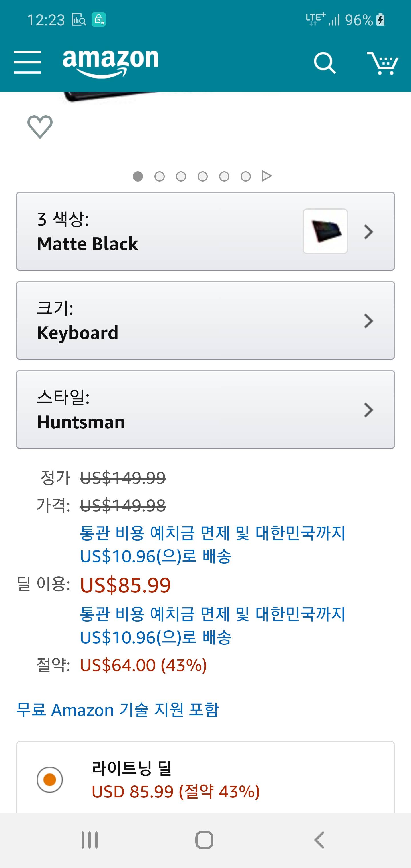The image size is (411, 868).
Task: Jump to the sixth product image dot
Action: (245, 176)
